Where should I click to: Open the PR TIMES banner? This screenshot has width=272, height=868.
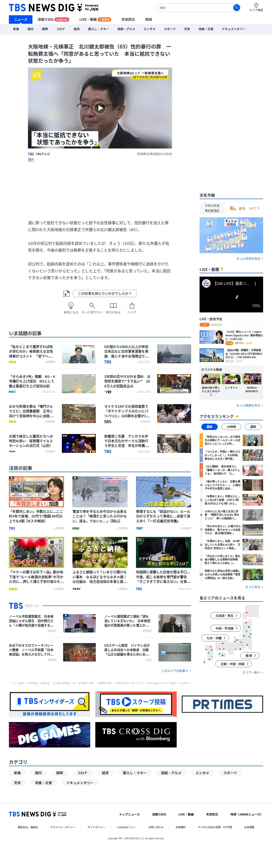pos(222,704)
